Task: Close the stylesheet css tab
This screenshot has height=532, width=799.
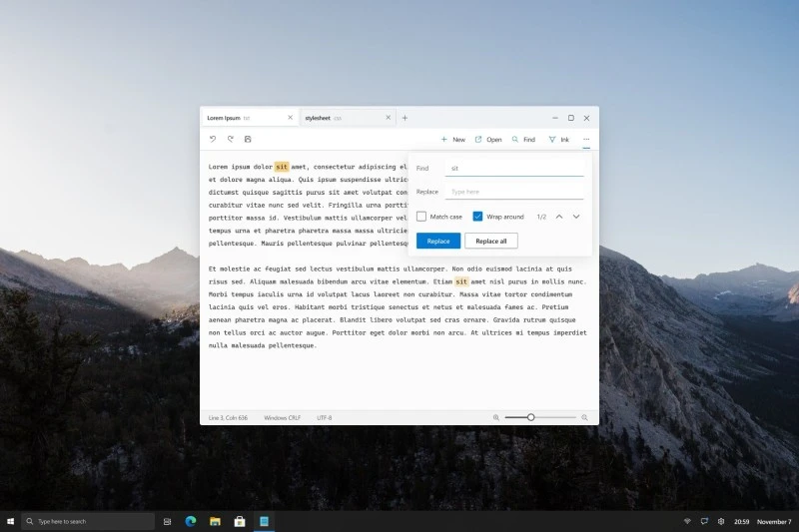Action: click(x=389, y=118)
